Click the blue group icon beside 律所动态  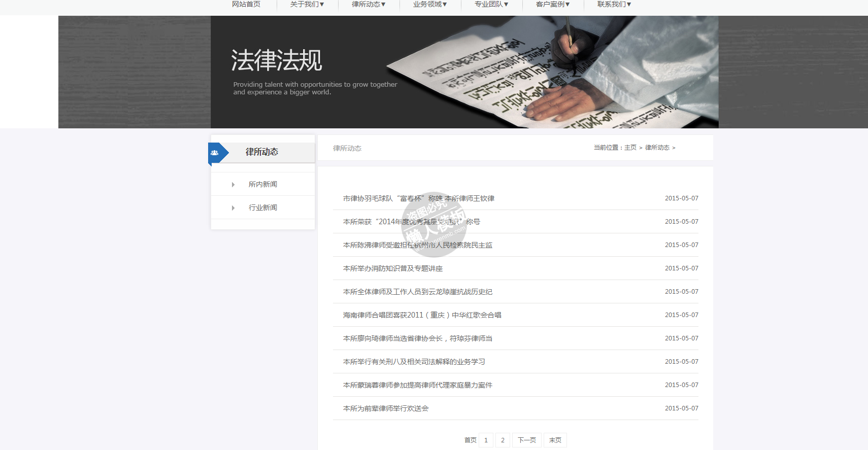point(215,153)
